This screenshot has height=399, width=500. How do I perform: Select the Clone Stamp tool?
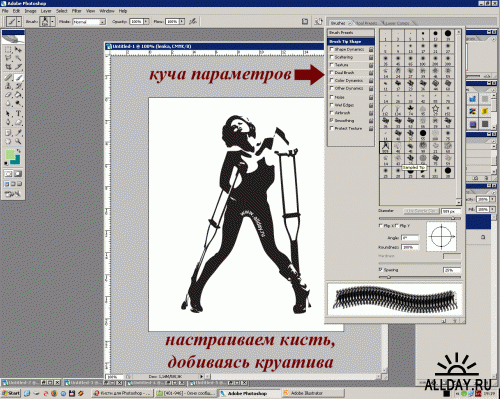click(x=8, y=86)
